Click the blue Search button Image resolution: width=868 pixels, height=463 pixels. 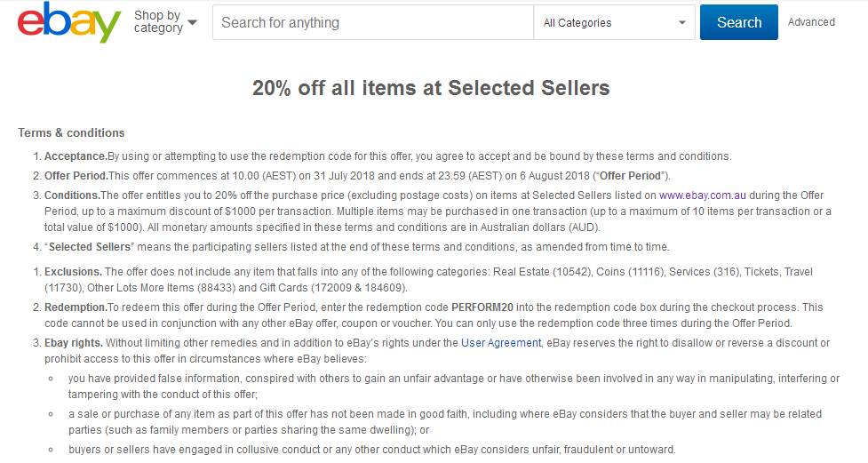738,22
